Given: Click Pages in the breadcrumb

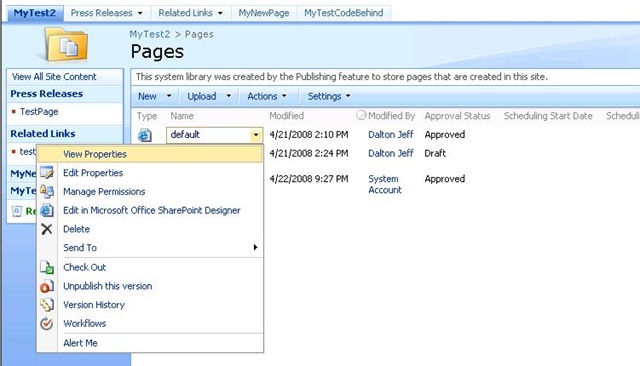Looking at the screenshot, I should coord(199,34).
